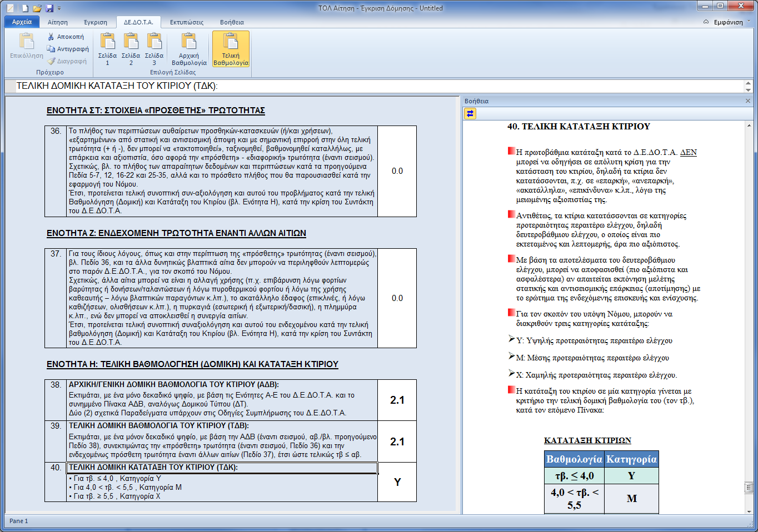Select row number 40.

(x=56, y=468)
